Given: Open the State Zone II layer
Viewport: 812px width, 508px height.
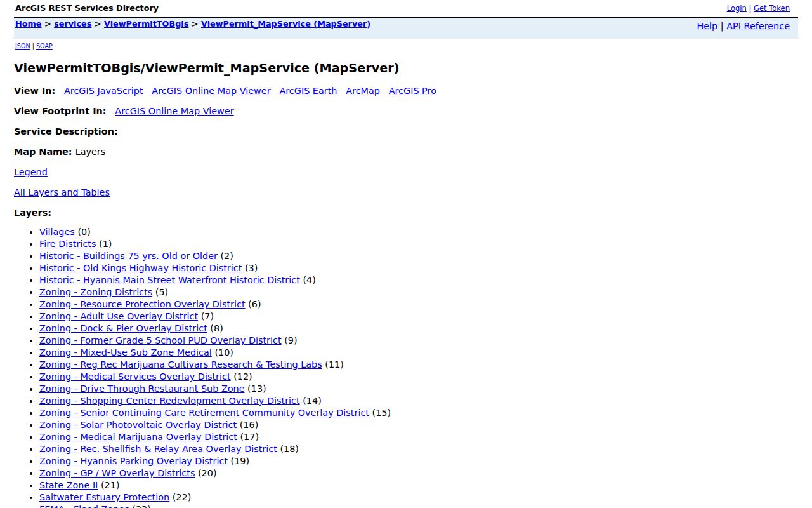Looking at the screenshot, I should [69, 485].
